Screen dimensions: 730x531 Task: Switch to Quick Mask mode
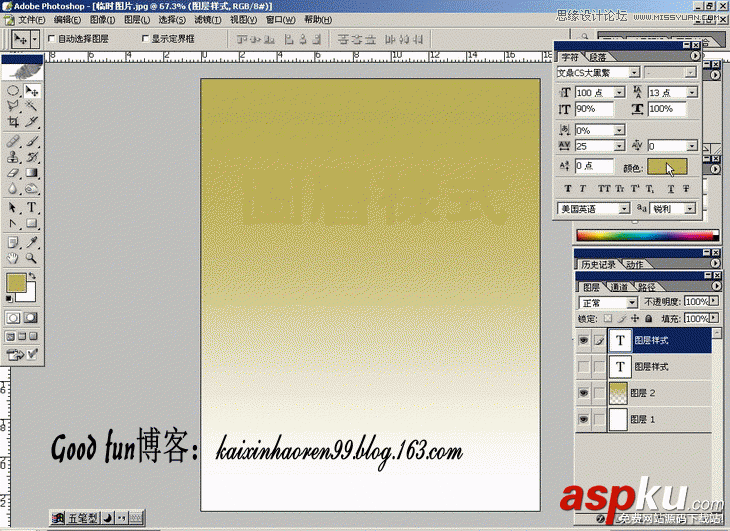point(31,318)
